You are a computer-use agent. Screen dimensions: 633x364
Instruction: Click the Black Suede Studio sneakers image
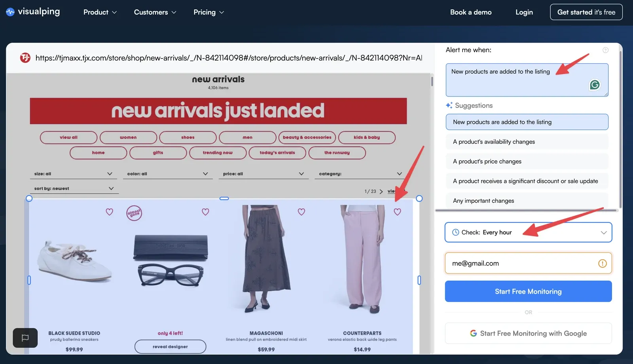click(74, 261)
